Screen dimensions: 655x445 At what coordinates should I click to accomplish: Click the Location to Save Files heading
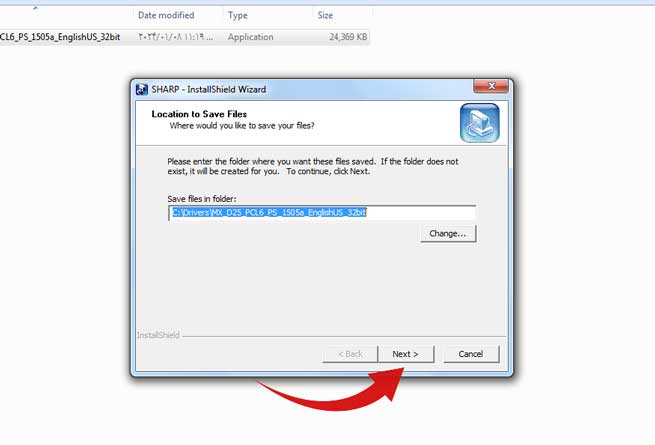(199, 114)
